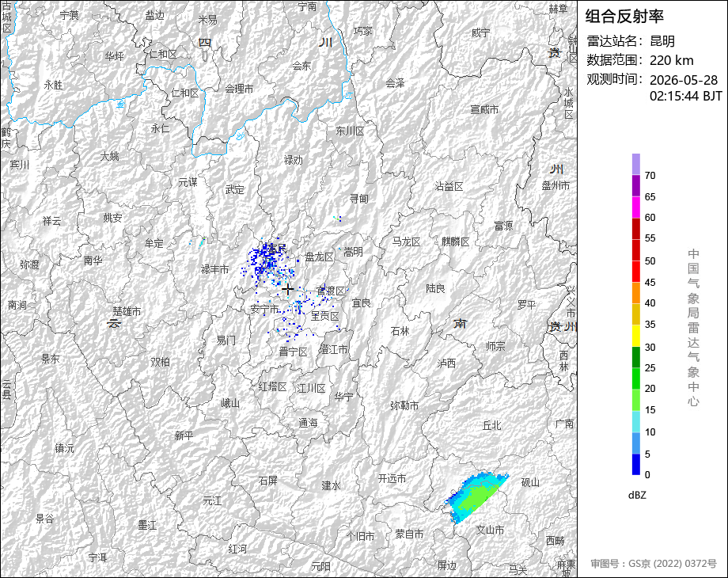
Task: Pick the deep blue 0-5 dBZ legend color
Action: pyautogui.click(x=636, y=464)
